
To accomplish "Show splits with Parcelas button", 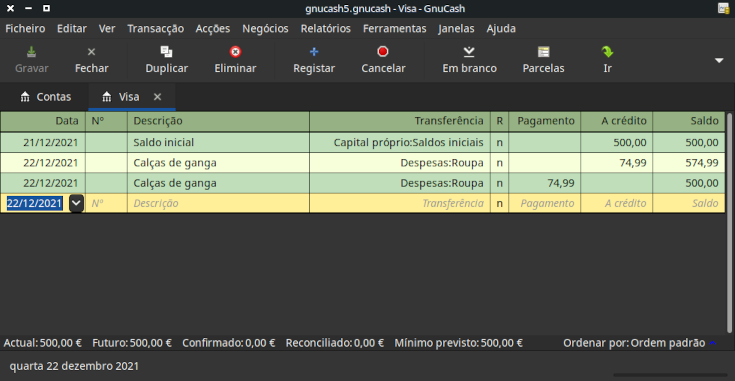I will click(543, 60).
